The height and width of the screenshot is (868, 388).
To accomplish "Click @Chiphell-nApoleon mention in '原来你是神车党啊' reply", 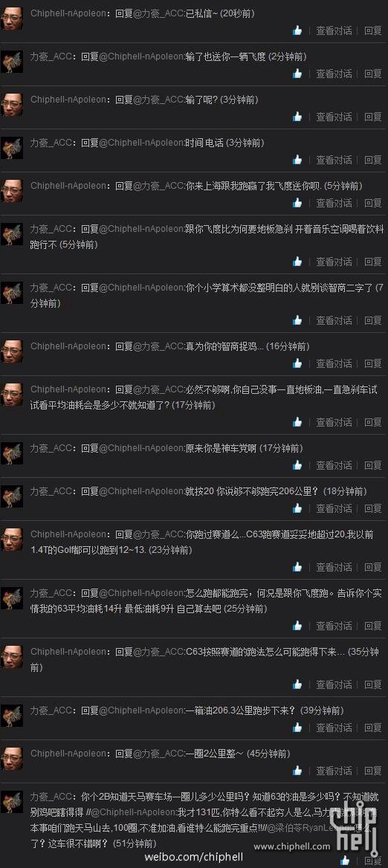I will [x=142, y=448].
